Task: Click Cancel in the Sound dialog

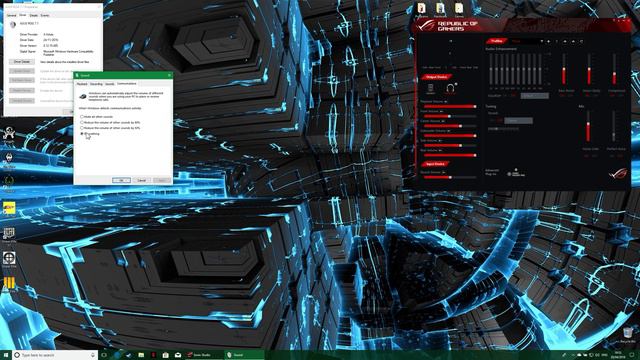Action: pos(142,180)
